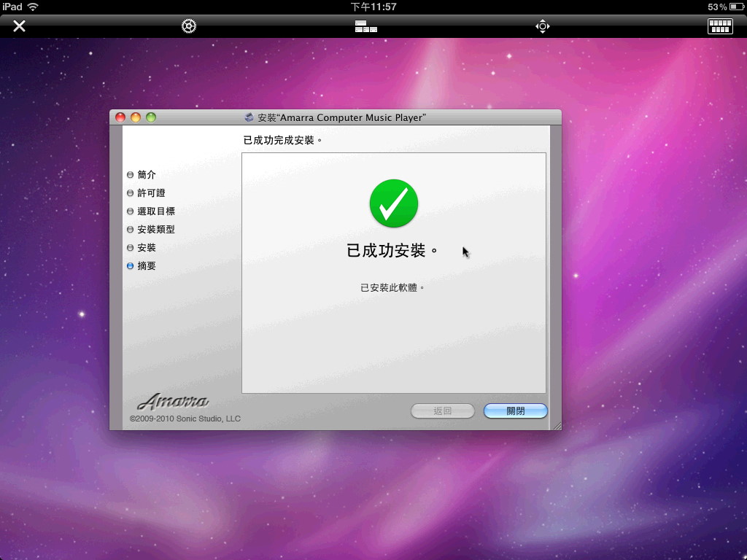Tap the pan/move crosshair icon in toolbar
This screenshot has width=747, height=560.
pos(543,26)
